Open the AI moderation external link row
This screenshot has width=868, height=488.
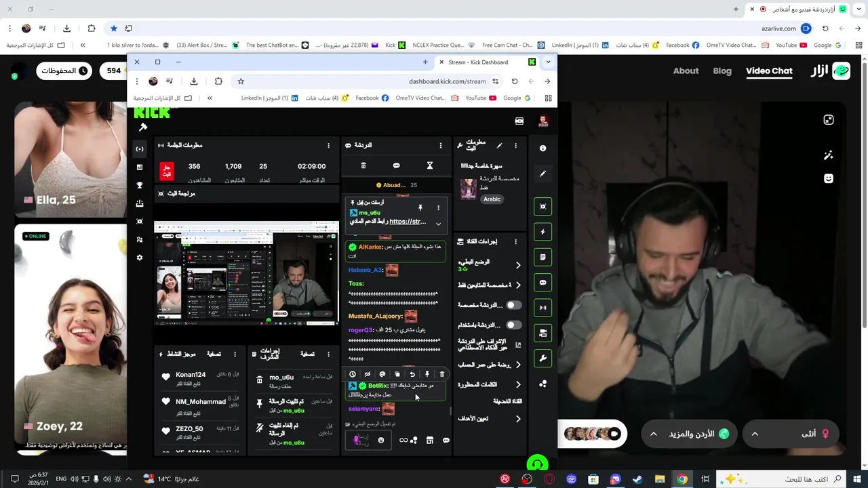490,345
